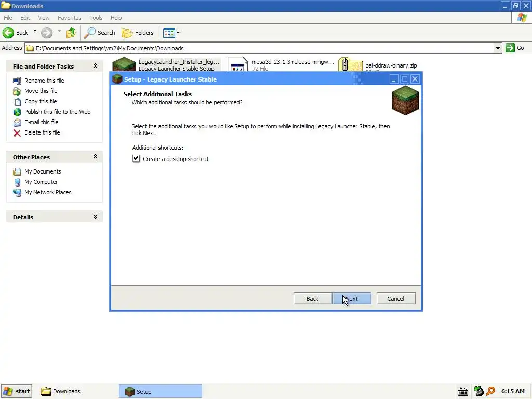Click the Up folder icon in toolbar
This screenshot has height=399, width=532.
coord(71,33)
